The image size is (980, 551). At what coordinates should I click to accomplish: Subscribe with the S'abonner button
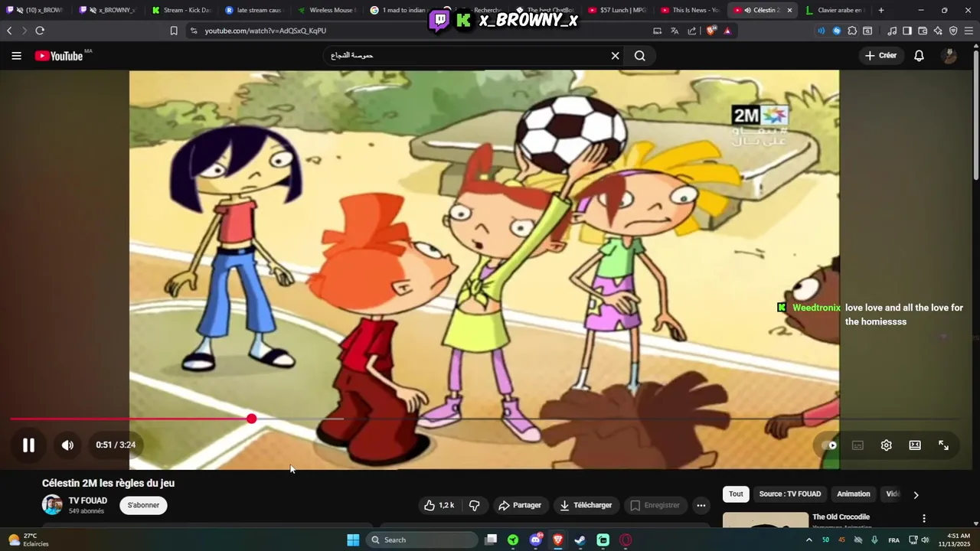[x=143, y=505]
